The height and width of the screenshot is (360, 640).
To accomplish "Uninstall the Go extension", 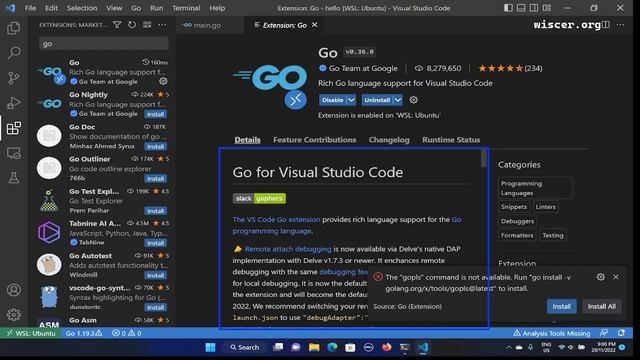I will pyautogui.click(x=378, y=100).
